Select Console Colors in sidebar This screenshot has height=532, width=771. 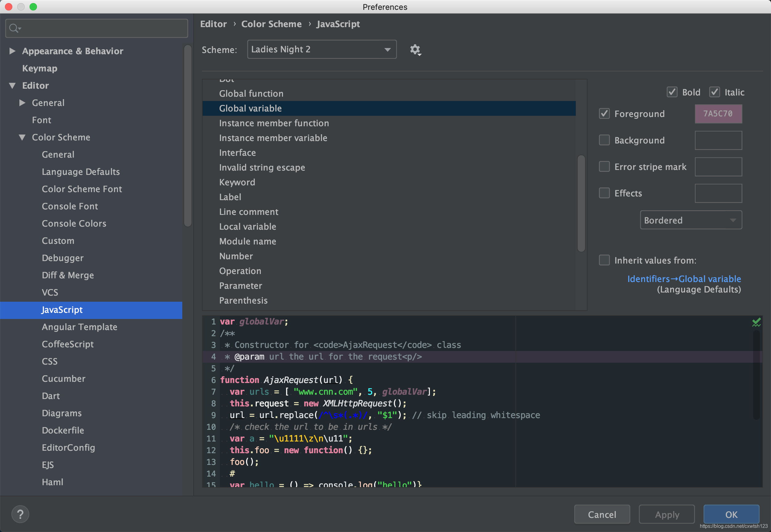click(x=74, y=223)
